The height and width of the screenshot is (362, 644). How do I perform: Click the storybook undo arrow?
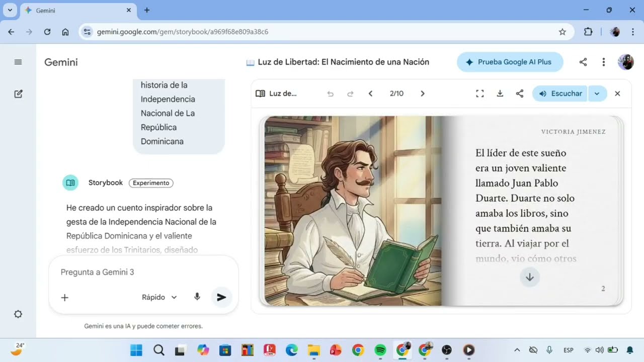coord(331,94)
